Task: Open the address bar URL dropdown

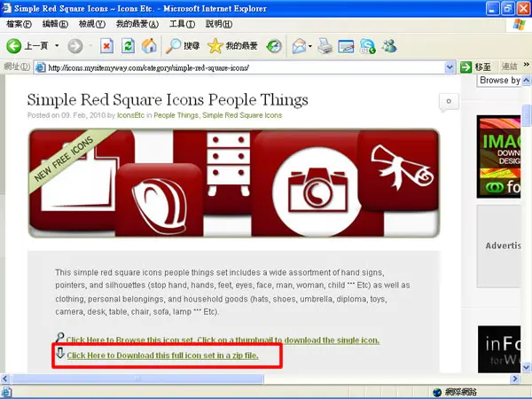Action: [450, 67]
